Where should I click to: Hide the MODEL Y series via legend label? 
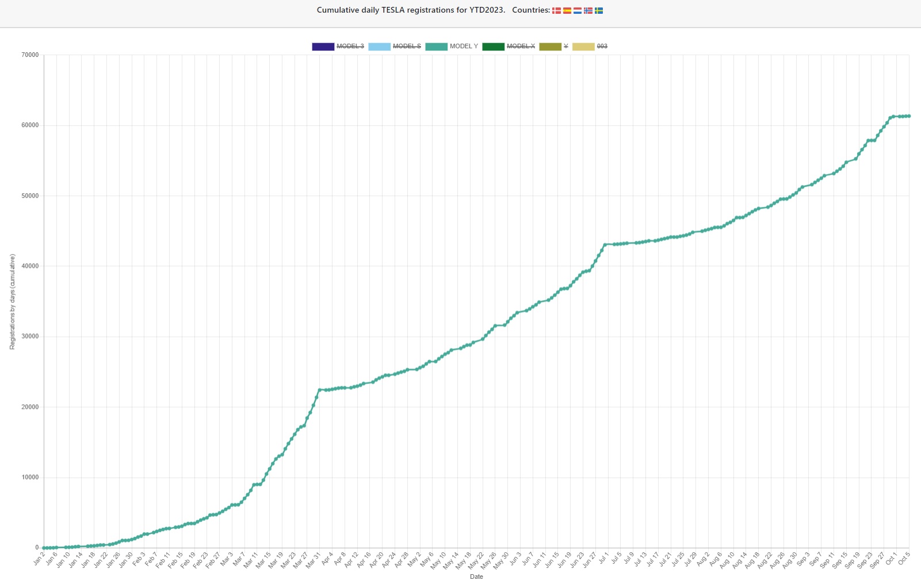pyautogui.click(x=464, y=46)
